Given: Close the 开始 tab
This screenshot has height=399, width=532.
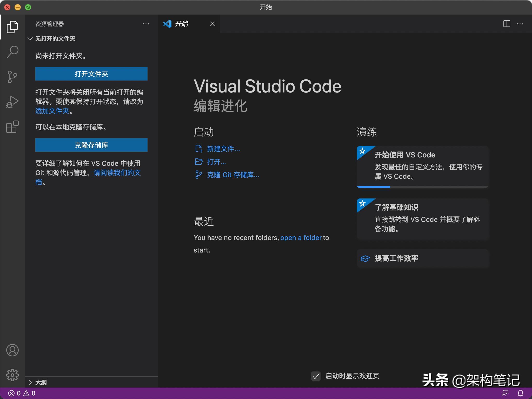Looking at the screenshot, I should 212,24.
